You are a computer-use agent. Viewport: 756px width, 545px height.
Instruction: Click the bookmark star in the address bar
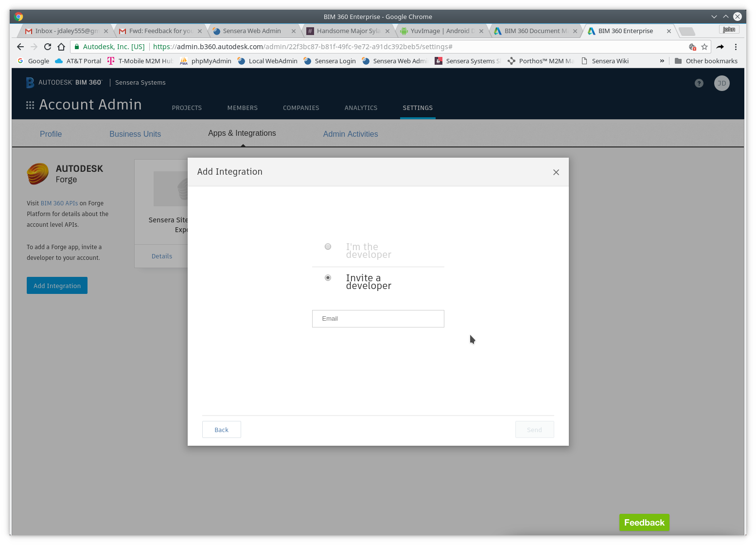704,47
